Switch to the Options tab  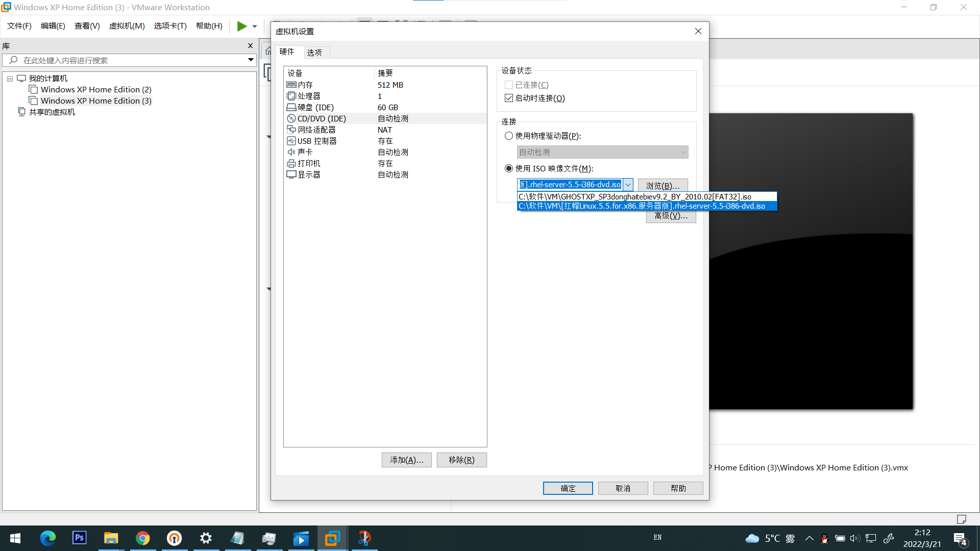(x=314, y=53)
